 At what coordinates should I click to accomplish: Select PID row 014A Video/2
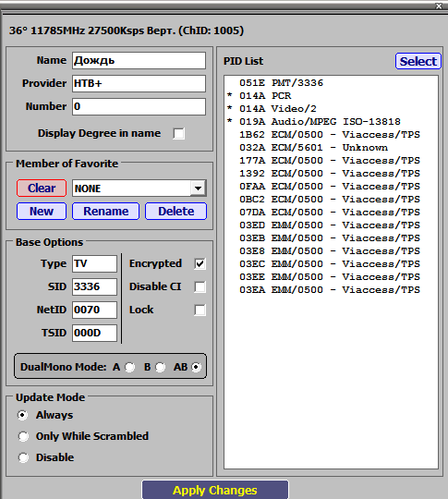pyautogui.click(x=331, y=109)
